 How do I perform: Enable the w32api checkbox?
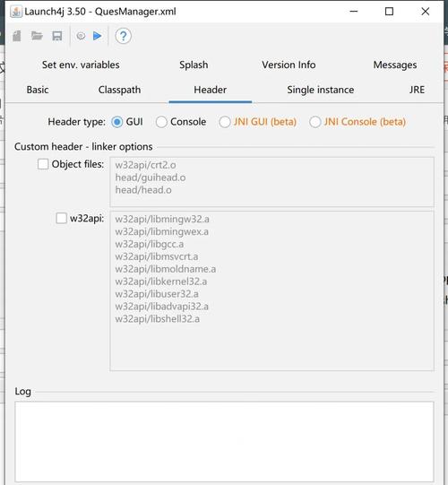click(x=61, y=218)
